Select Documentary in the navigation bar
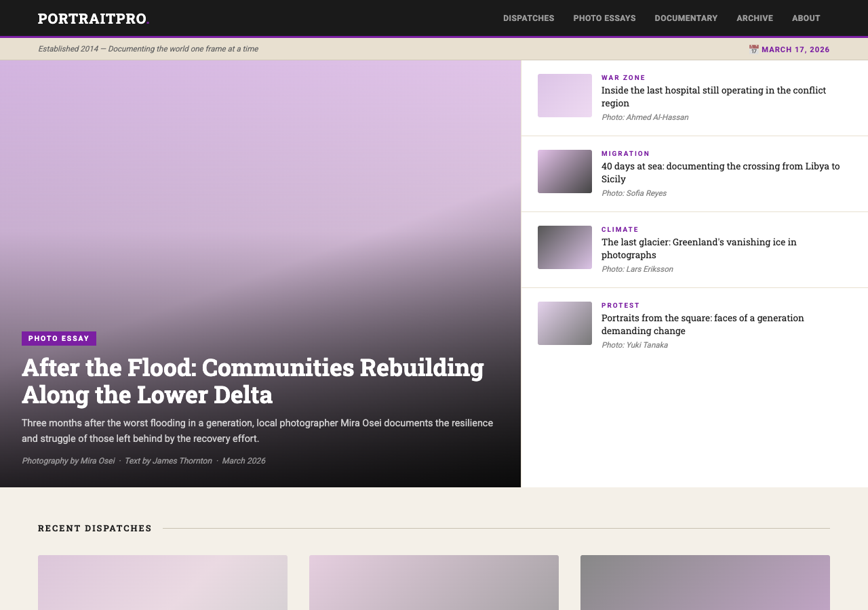 (686, 18)
